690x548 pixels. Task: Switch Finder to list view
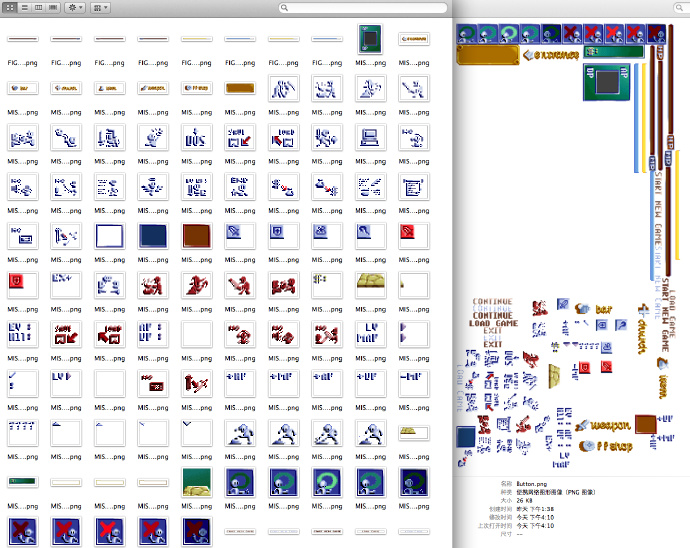[x=25, y=7]
